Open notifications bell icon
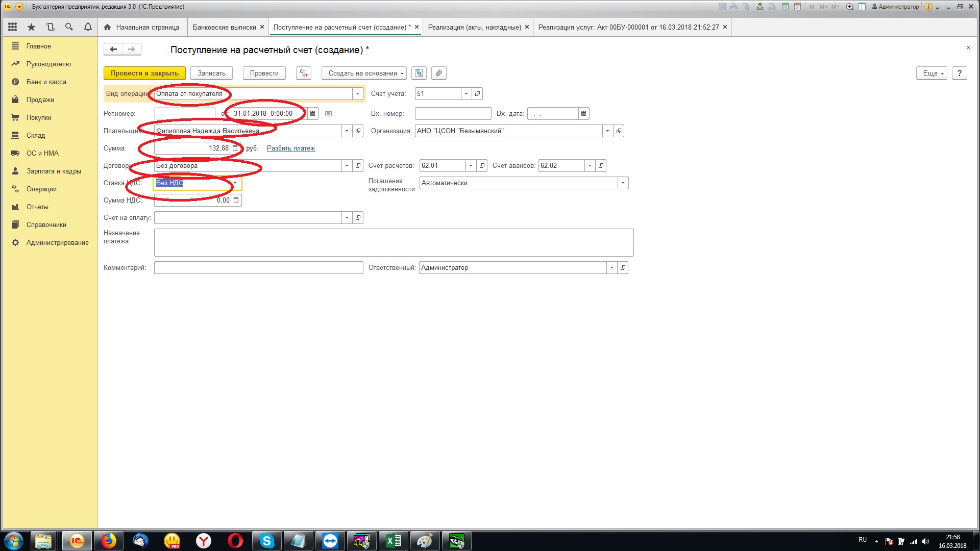The image size is (980, 551). pos(88,27)
